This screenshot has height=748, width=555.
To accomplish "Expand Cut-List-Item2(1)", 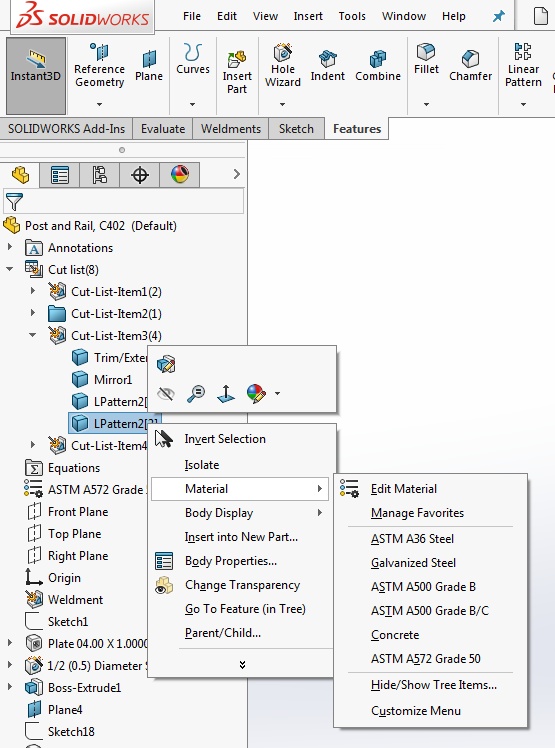I will 32,313.
